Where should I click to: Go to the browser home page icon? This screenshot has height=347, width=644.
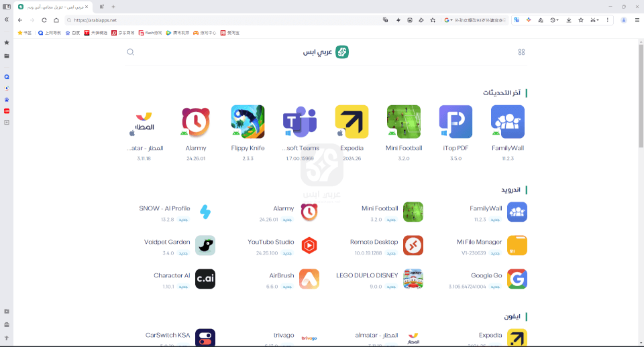pyautogui.click(x=56, y=20)
